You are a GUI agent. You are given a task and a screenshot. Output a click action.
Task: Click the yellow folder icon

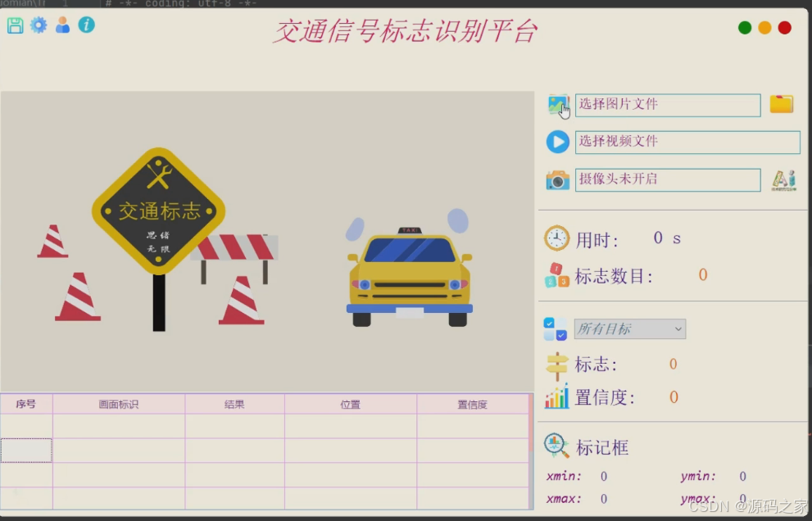pos(782,104)
